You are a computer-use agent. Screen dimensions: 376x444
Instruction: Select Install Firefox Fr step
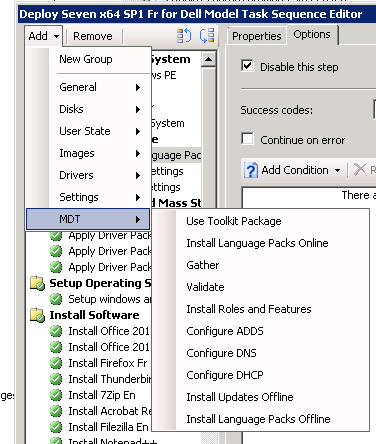click(108, 363)
